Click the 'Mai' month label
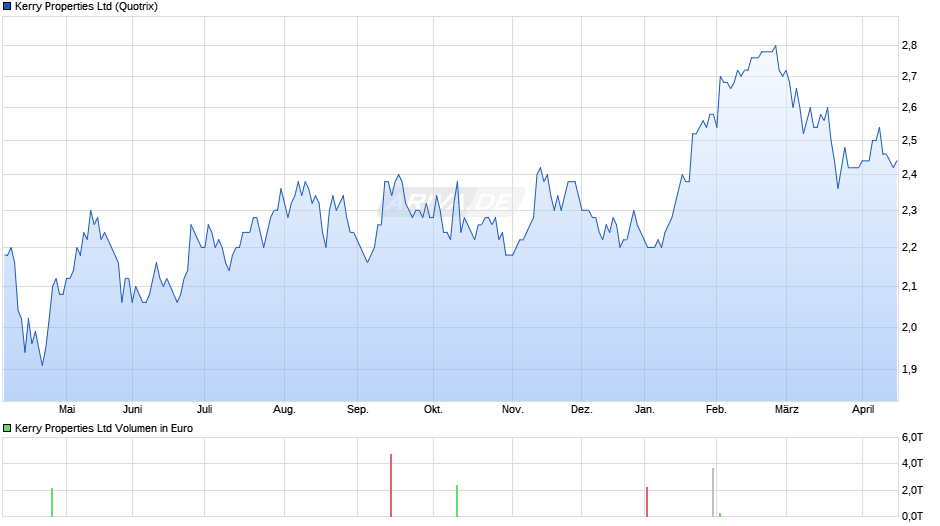Screen dimensions: 940x526 [x=67, y=409]
